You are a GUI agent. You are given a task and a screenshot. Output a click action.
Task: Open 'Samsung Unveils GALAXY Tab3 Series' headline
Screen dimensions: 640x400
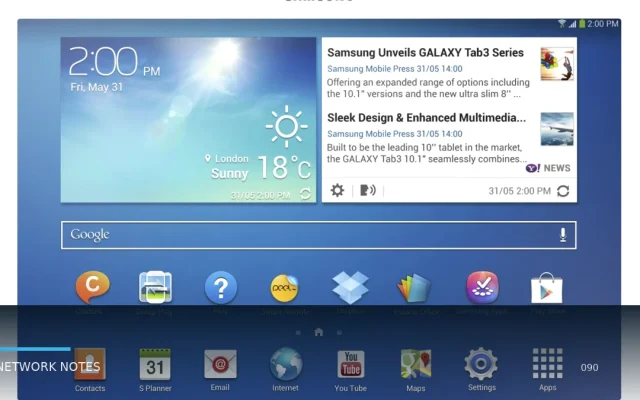click(425, 53)
